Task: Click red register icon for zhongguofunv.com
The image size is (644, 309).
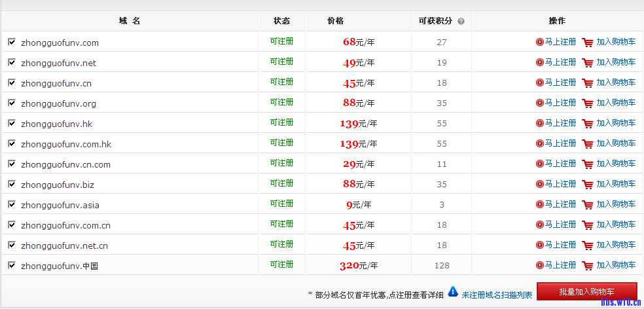Action: 540,42
